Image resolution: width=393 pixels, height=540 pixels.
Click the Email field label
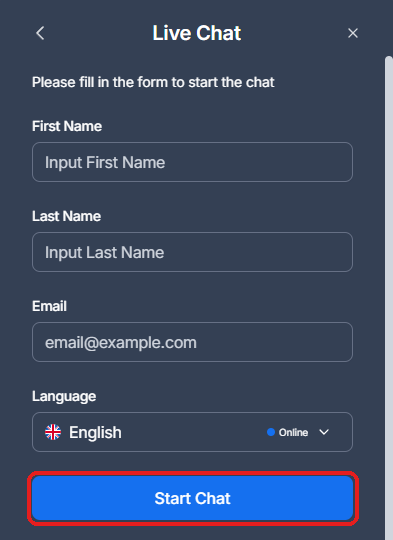tap(49, 306)
